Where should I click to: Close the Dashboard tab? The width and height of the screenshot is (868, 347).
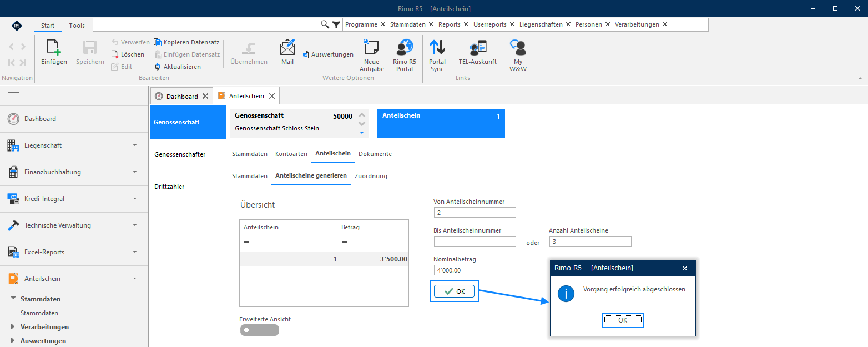[x=205, y=96]
